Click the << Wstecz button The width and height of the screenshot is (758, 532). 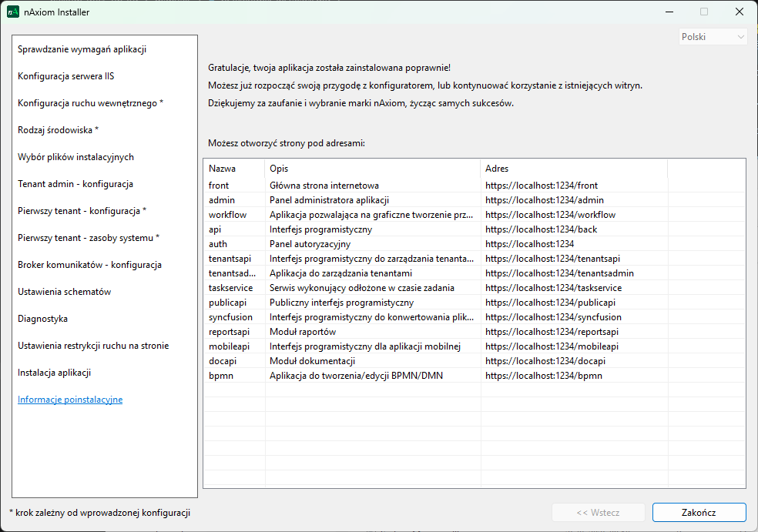[598, 512]
